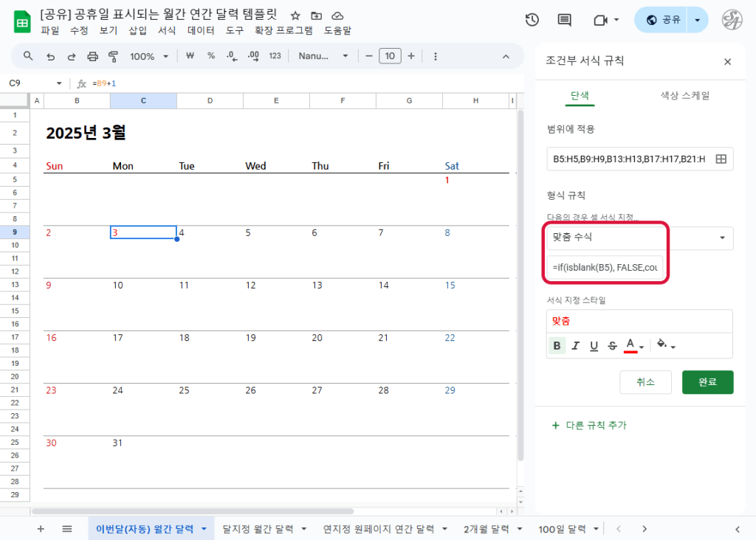Click the print icon in toolbar
756x540 pixels.
[92, 56]
